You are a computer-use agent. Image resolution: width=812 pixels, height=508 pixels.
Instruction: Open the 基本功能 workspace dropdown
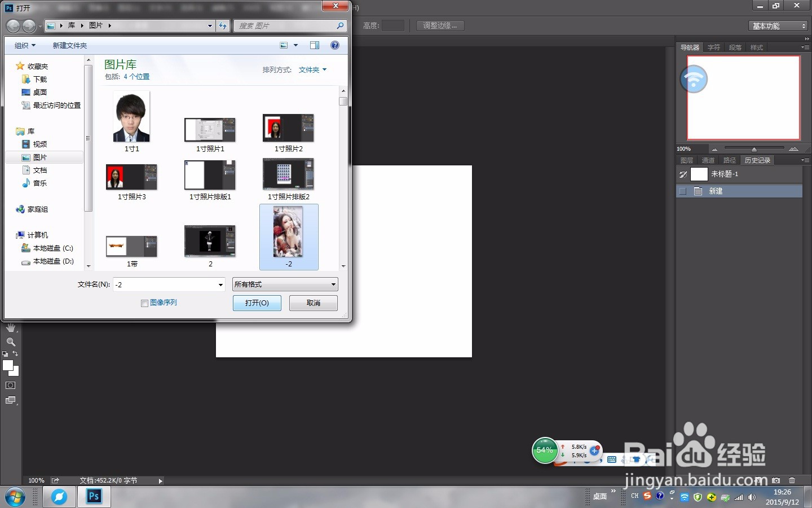click(x=779, y=26)
